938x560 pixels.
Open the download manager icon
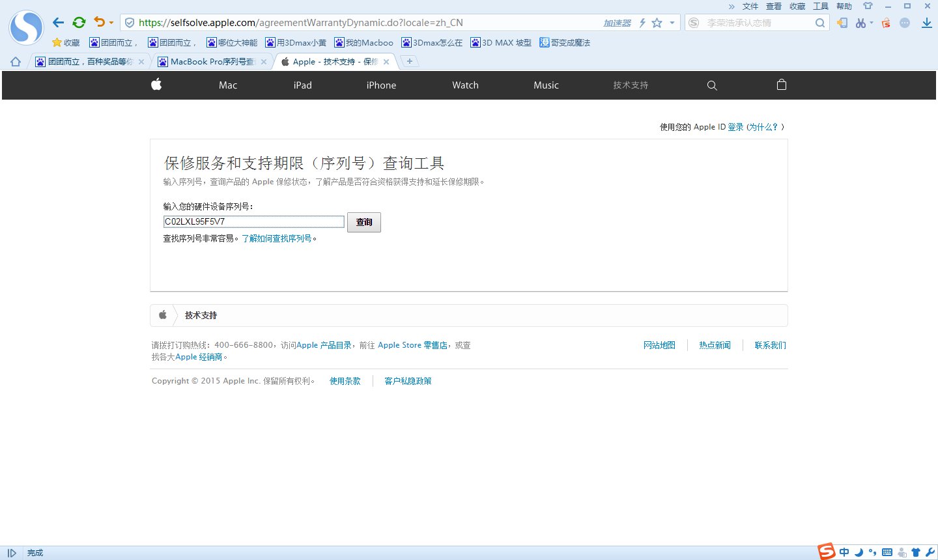(x=926, y=21)
